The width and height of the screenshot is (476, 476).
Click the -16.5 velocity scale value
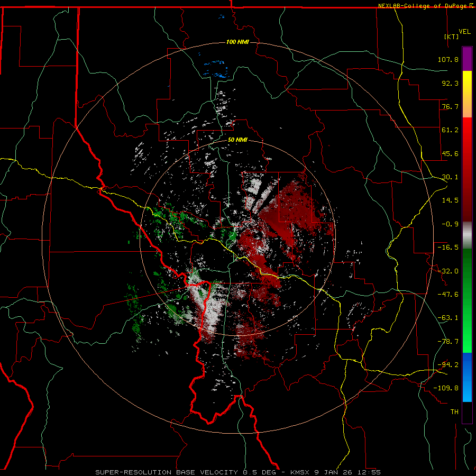[448, 248]
